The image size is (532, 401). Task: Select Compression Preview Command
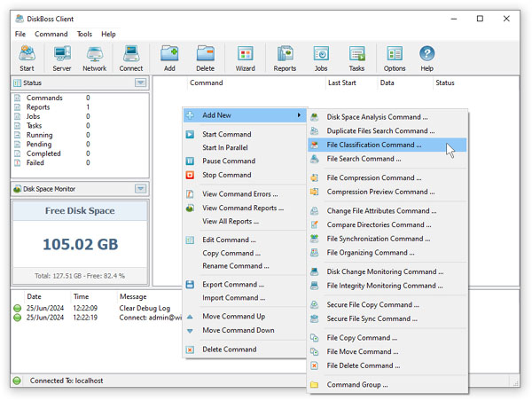click(x=387, y=192)
